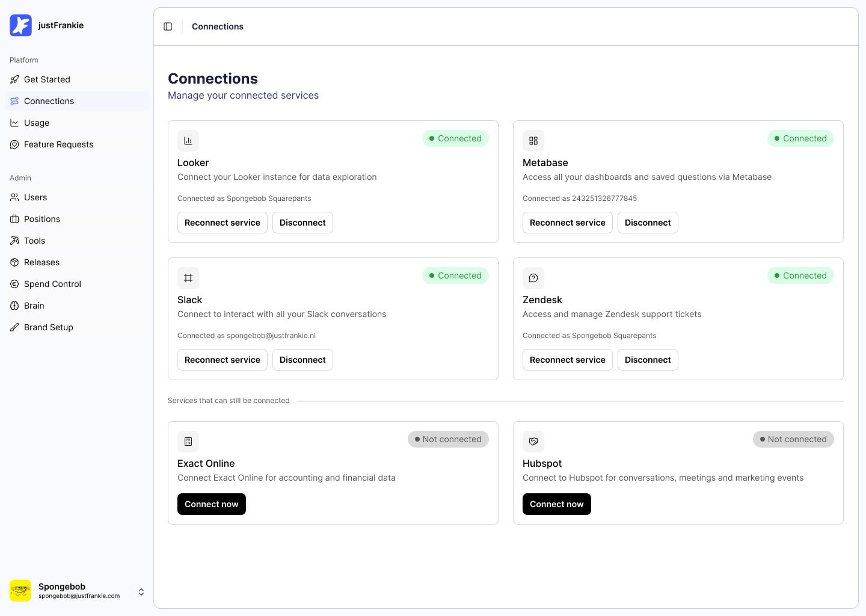
Task: Click 'Services that can still be connected'
Action: (x=229, y=401)
